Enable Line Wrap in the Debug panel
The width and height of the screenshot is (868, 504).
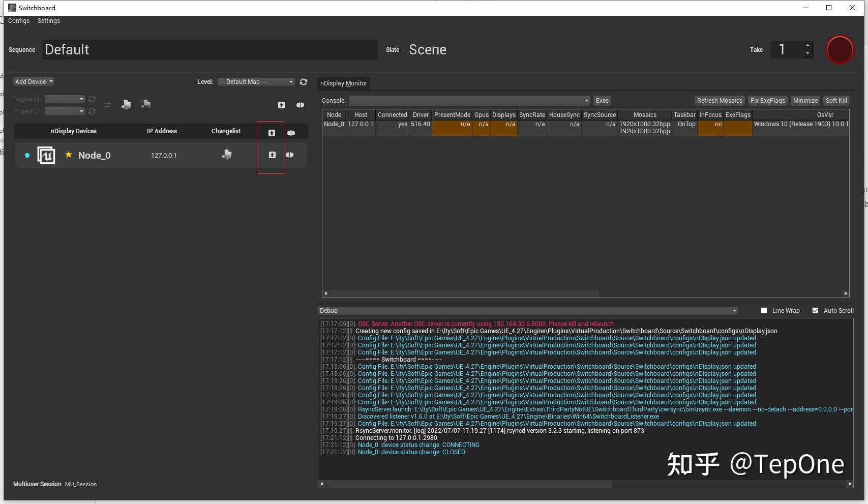(763, 310)
